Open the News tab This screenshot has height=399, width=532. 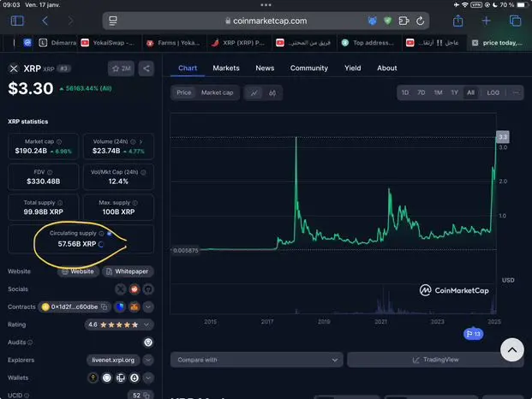(265, 68)
